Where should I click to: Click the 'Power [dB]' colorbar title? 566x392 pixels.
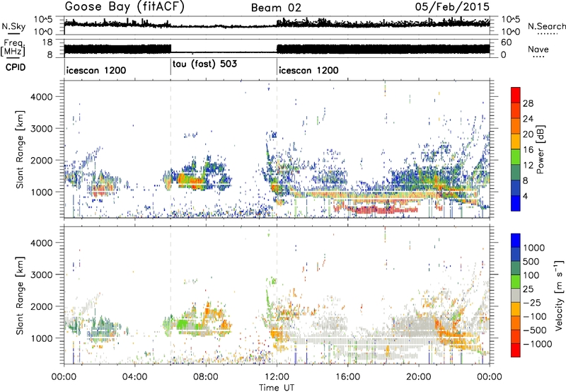[x=540, y=149]
